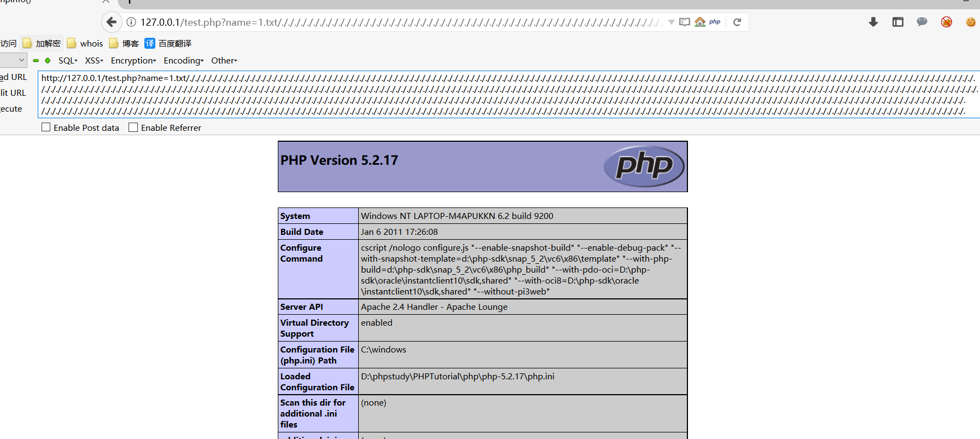Expand the Encoding dropdown menu
The width and height of the screenshot is (980, 439).
184,61
